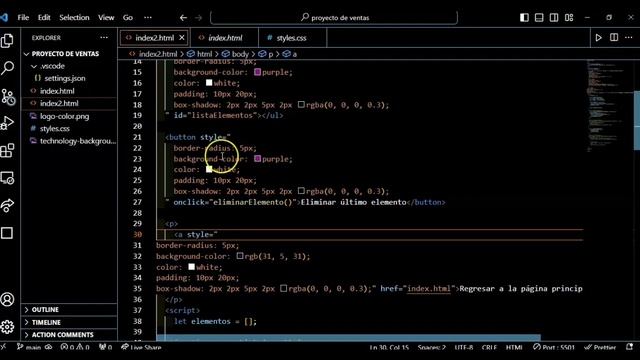640x360 pixels.
Task: Go forward with the right arrow
Action: pos(198,18)
